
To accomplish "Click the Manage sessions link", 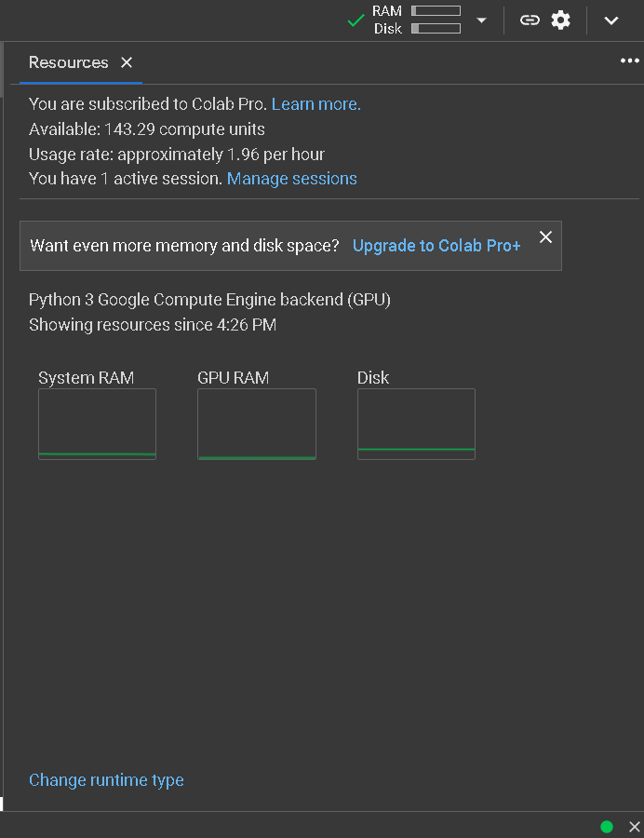I will [x=292, y=178].
